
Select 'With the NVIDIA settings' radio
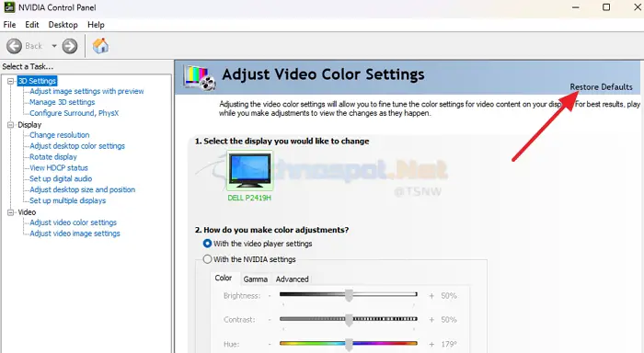(x=207, y=259)
